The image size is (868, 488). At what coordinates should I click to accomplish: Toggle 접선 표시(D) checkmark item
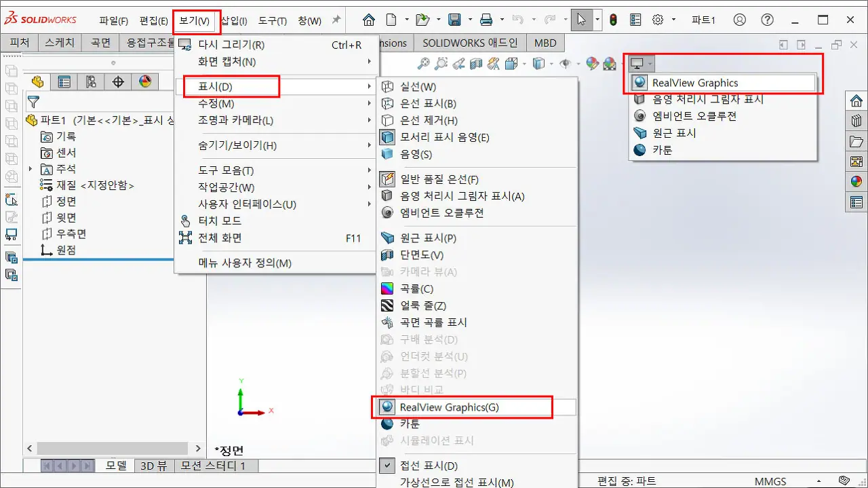tap(477, 466)
